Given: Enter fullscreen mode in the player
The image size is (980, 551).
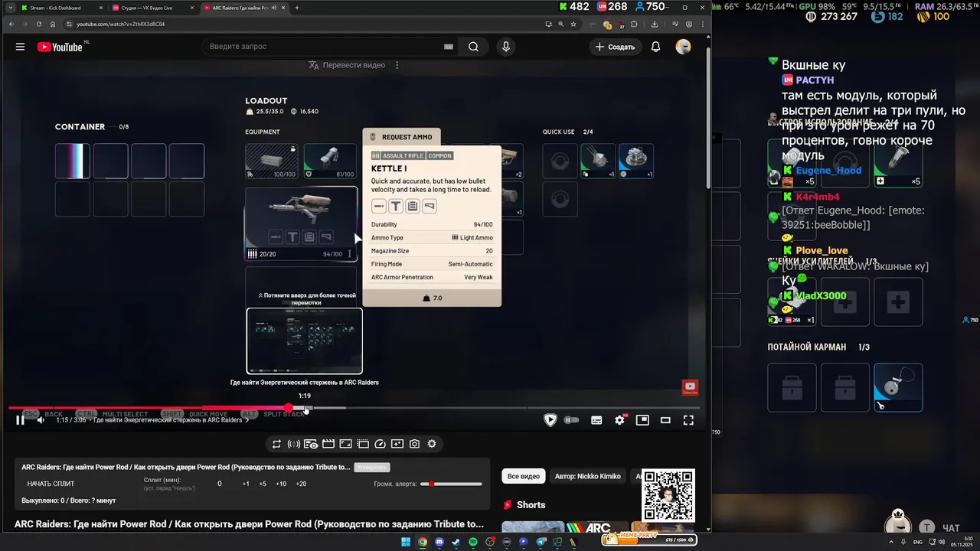Looking at the screenshot, I should point(688,419).
